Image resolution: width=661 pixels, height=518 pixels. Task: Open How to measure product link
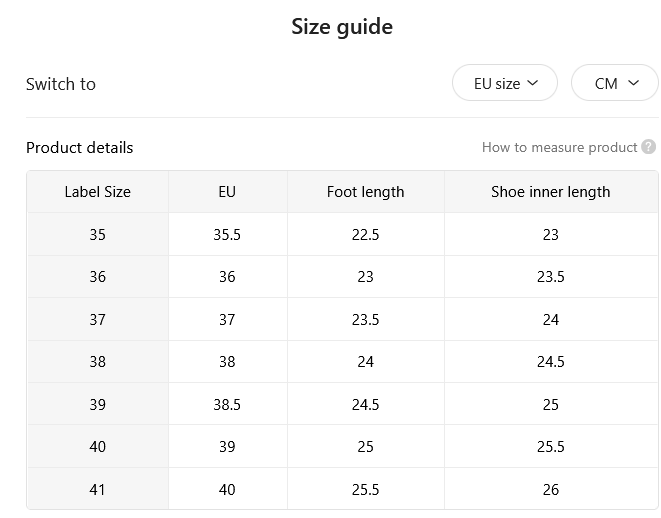pyautogui.click(x=559, y=147)
